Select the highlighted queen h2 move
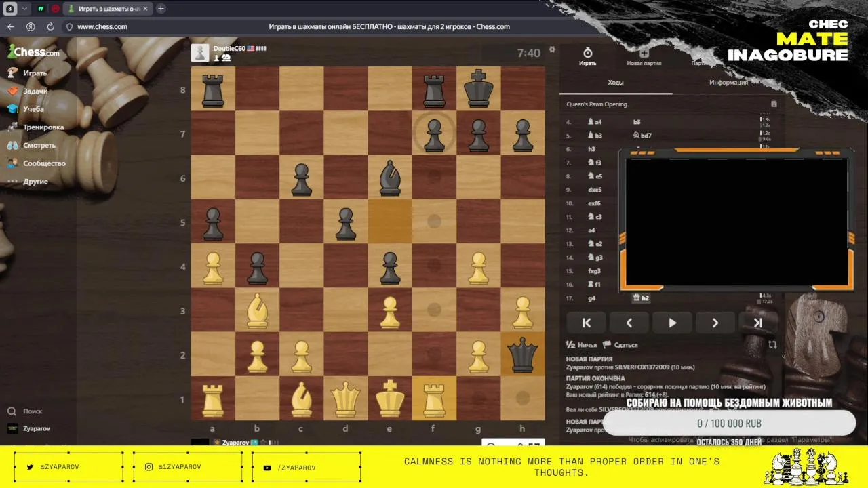868x488 pixels. pos(641,298)
